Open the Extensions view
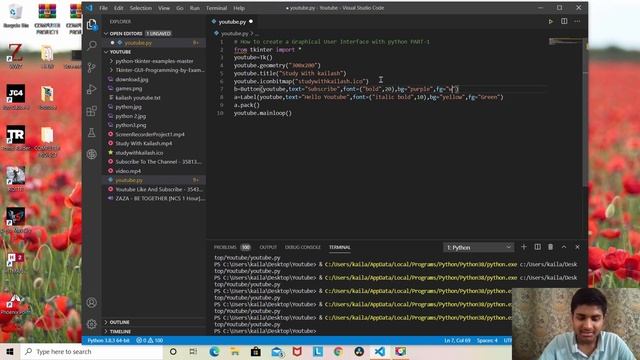This screenshot has width=640, height=360. (92, 111)
